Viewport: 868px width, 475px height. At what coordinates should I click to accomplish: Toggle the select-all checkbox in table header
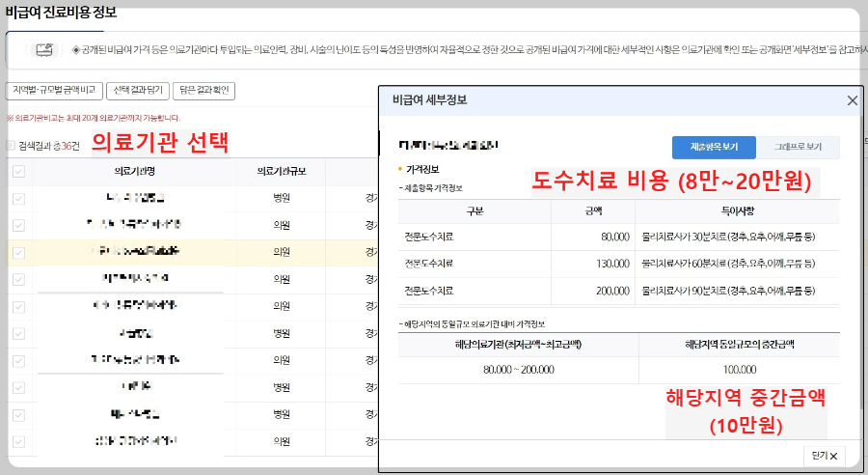(18, 171)
